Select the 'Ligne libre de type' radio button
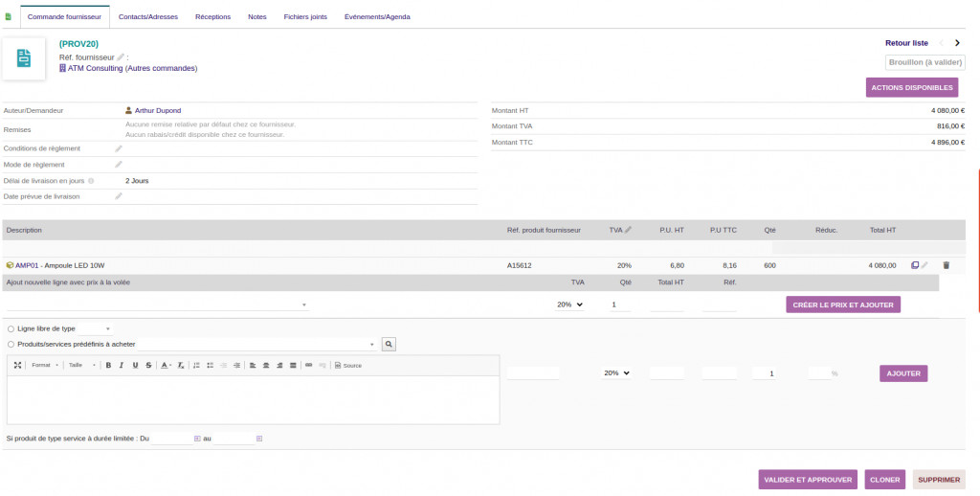 tap(11, 328)
